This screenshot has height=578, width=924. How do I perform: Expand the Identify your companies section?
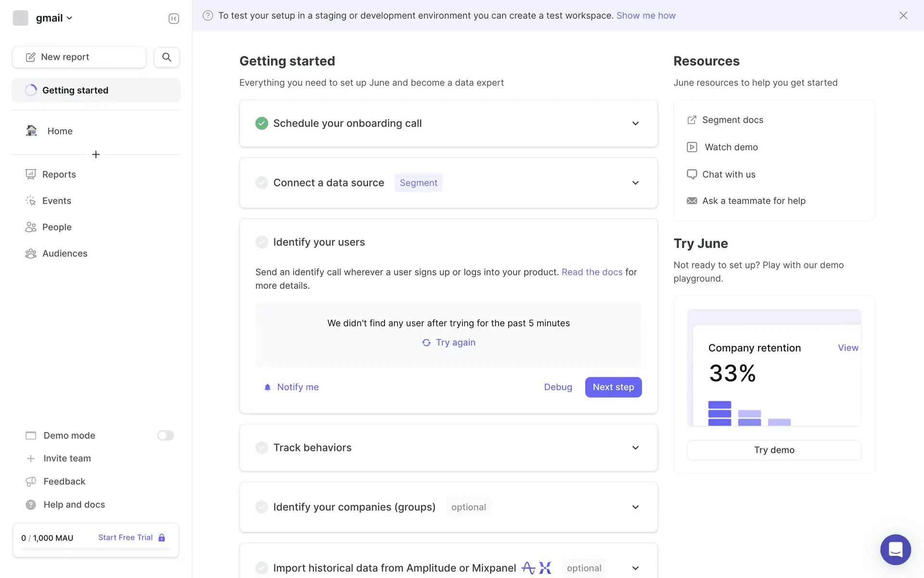click(x=635, y=507)
